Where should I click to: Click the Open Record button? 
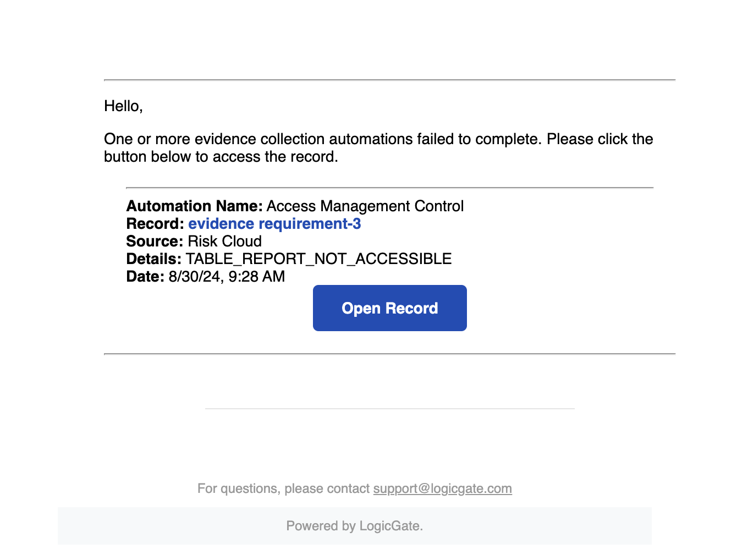pos(389,308)
